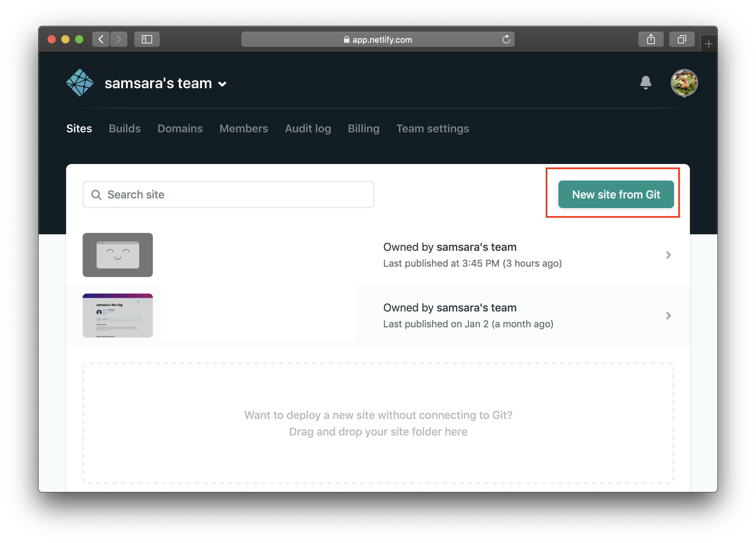Show all tabs overview icon
The height and width of the screenshot is (543, 756).
point(682,39)
